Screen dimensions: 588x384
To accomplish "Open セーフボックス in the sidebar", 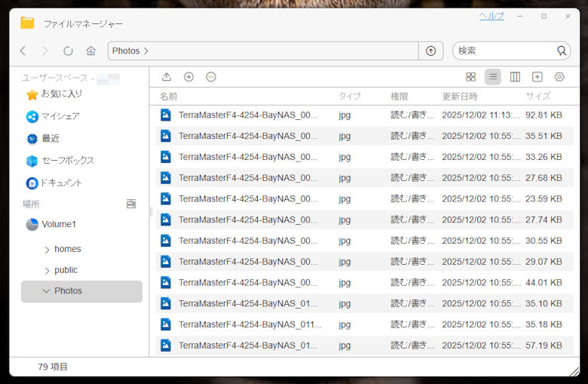I will (66, 161).
